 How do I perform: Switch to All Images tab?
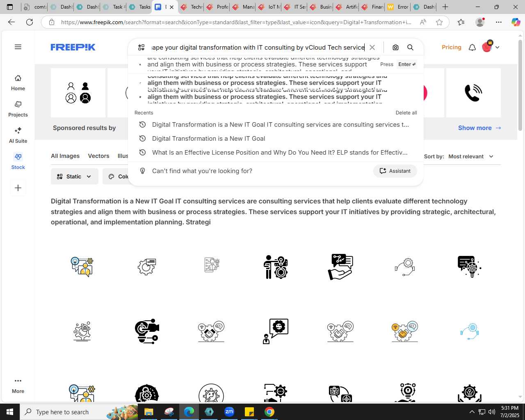point(65,156)
